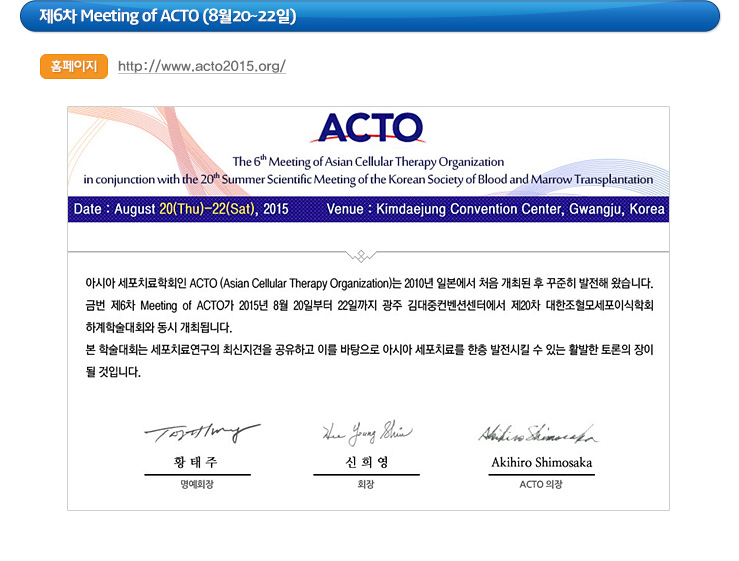Click 'Date : August 20(Thu)-22(Sat), 2015' text

tap(181, 209)
